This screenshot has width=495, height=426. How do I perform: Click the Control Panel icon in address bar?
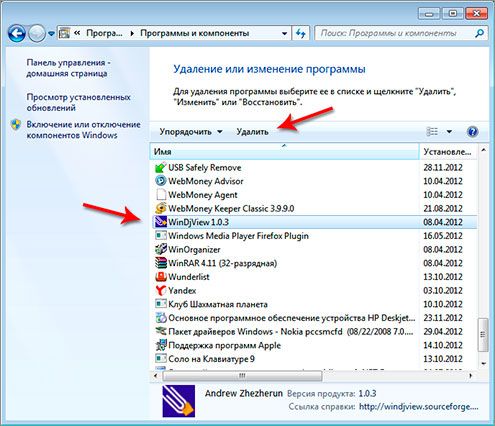coord(65,33)
